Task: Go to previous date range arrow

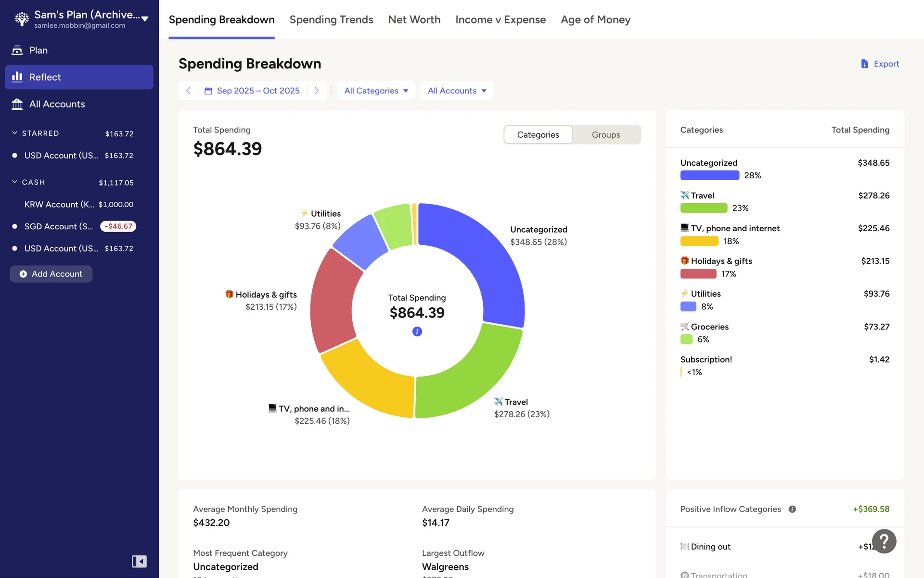Action: [x=188, y=91]
